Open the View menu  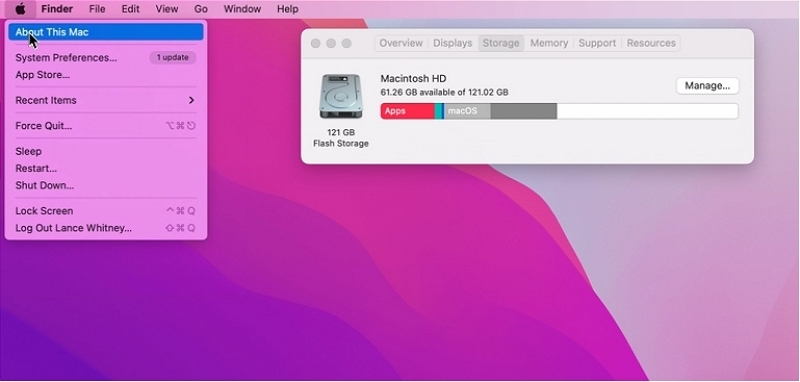click(x=167, y=9)
